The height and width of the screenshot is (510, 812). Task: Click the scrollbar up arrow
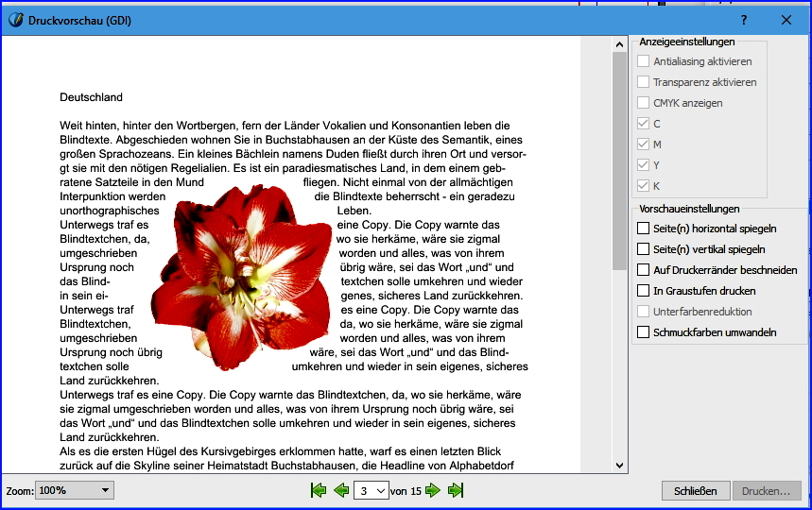pos(619,44)
